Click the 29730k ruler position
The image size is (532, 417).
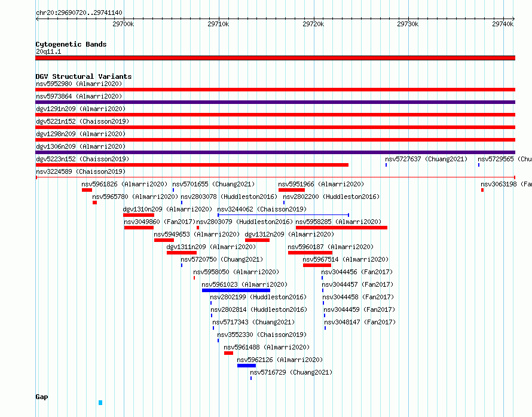coord(408,24)
